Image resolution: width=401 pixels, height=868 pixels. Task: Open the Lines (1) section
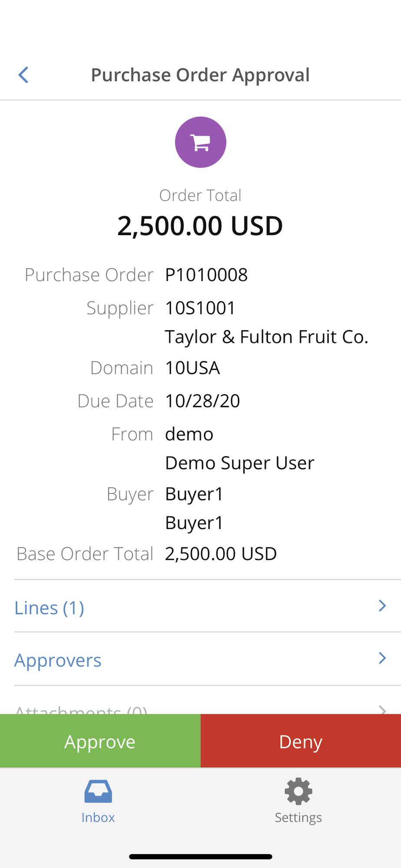click(x=49, y=608)
